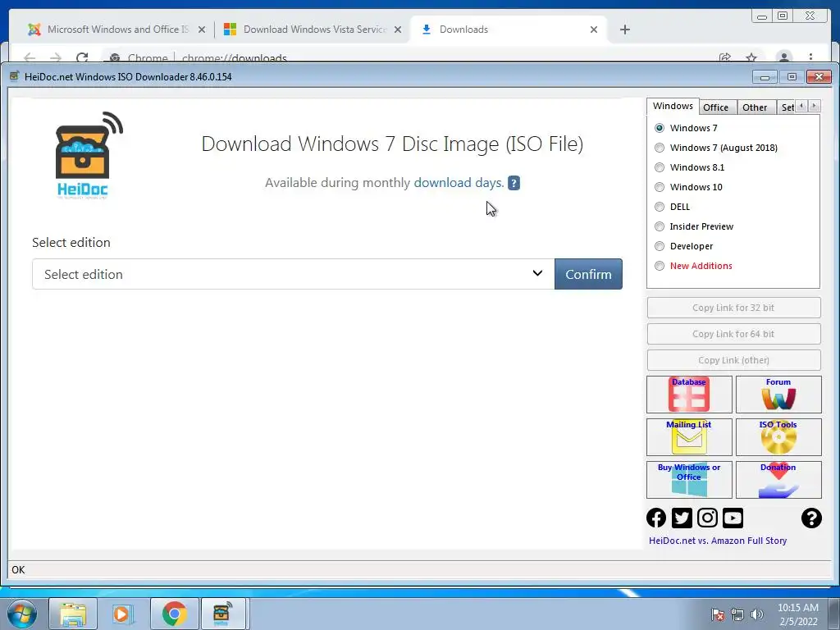
Task: Select the DELL radio button
Action: [x=660, y=207]
